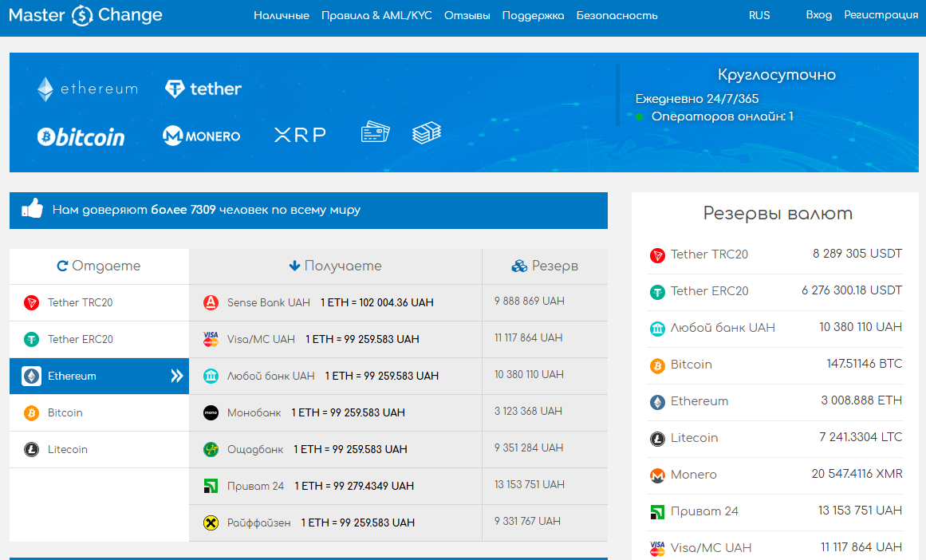The width and height of the screenshot is (926, 560).
Task: Click the Litecoin icon in the reserves panel
Action: [657, 439]
